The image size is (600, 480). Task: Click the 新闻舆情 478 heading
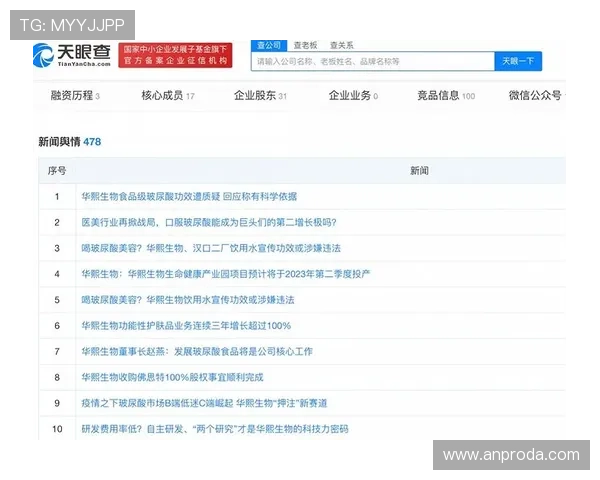point(70,142)
